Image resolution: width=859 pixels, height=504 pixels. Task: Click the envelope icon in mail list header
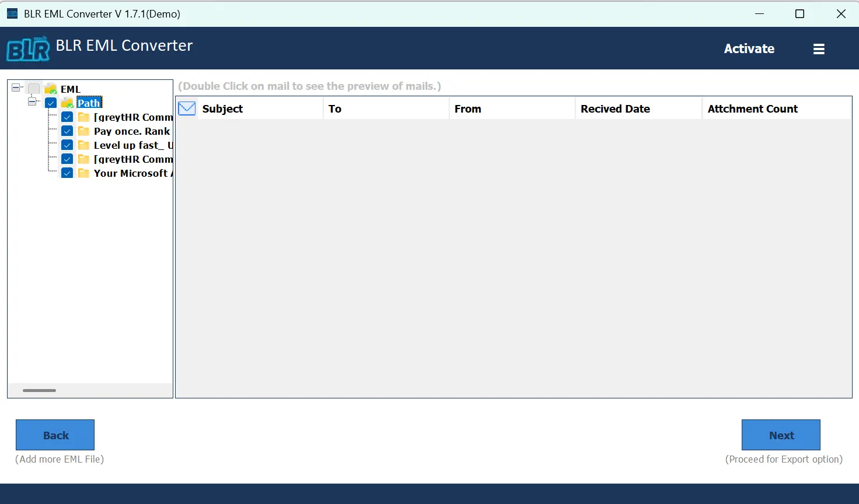click(x=187, y=108)
